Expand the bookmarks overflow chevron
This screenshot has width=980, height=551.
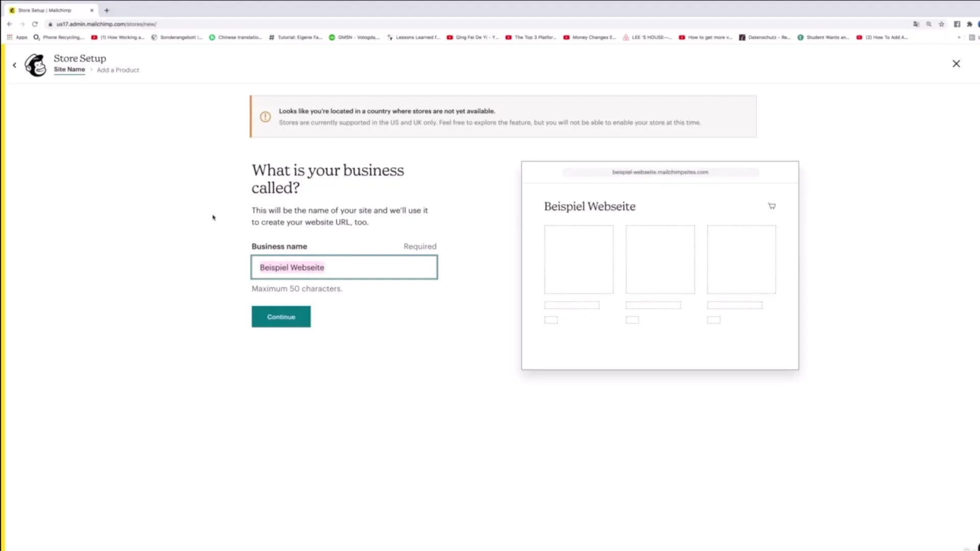pos(959,37)
